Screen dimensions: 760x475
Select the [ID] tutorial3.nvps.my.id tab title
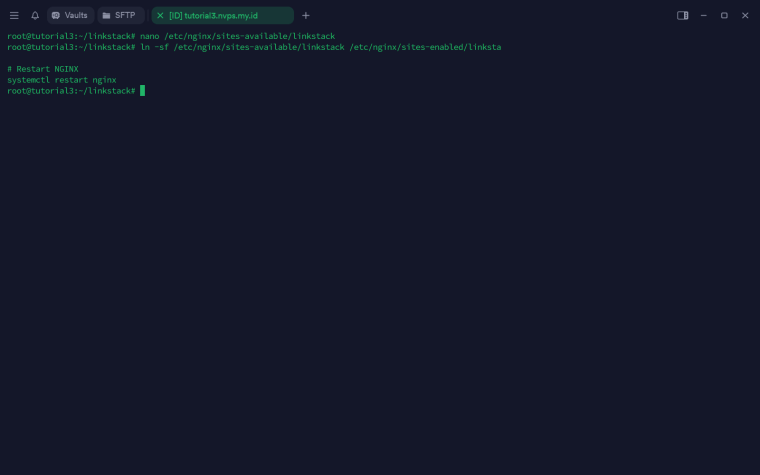pos(213,16)
